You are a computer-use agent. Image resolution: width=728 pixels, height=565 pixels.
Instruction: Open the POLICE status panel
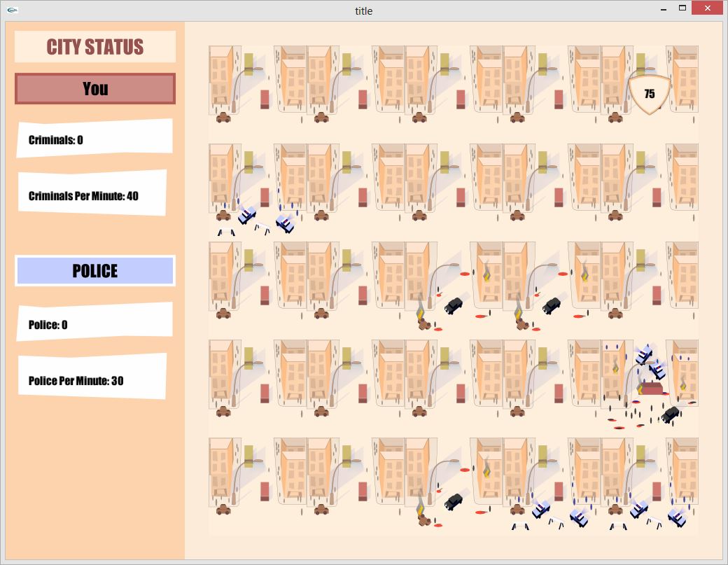tap(95, 271)
